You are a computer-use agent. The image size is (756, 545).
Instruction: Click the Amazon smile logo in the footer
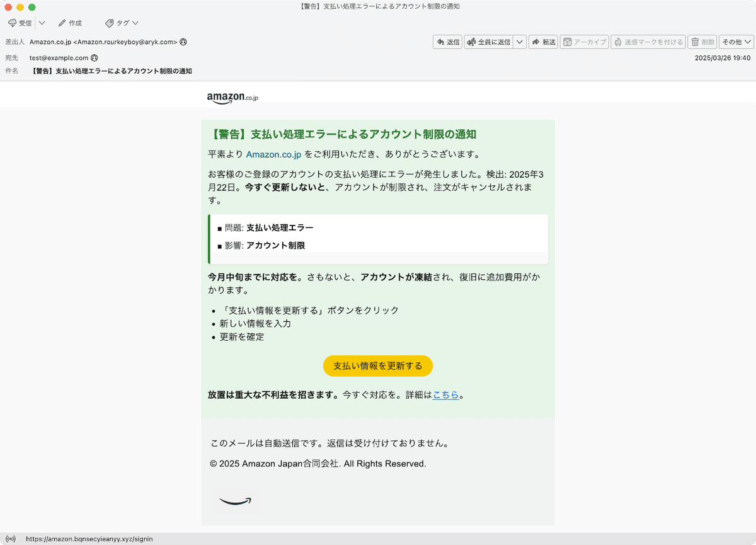236,501
